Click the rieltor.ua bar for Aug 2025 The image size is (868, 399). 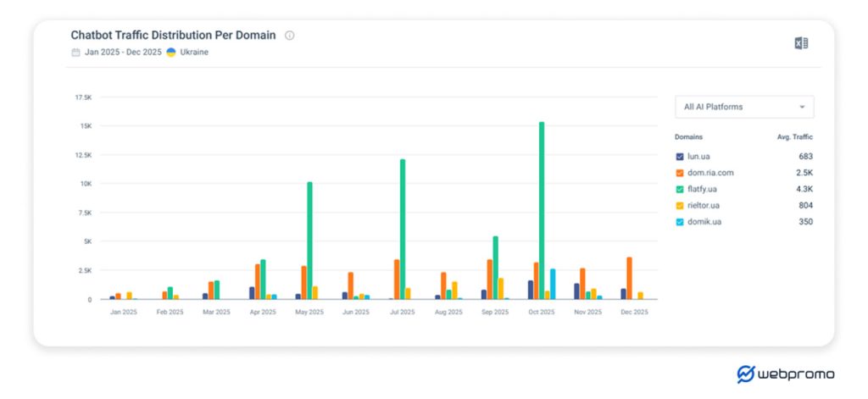click(454, 291)
